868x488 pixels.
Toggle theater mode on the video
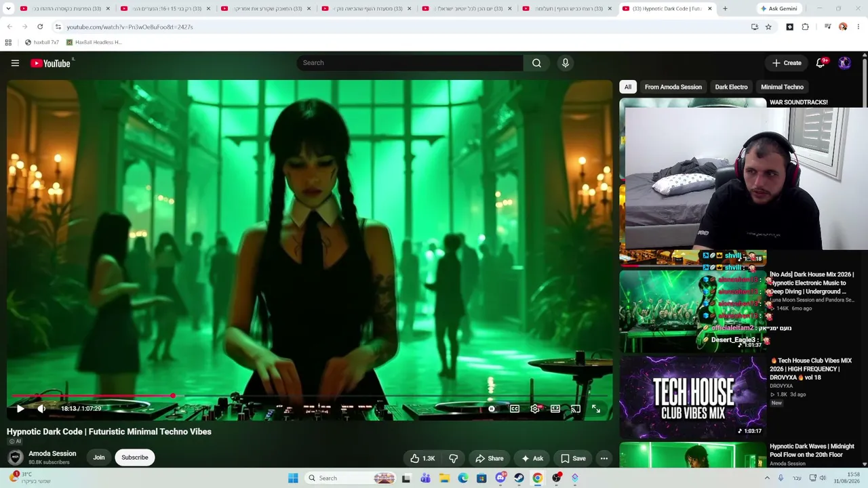[x=555, y=409]
